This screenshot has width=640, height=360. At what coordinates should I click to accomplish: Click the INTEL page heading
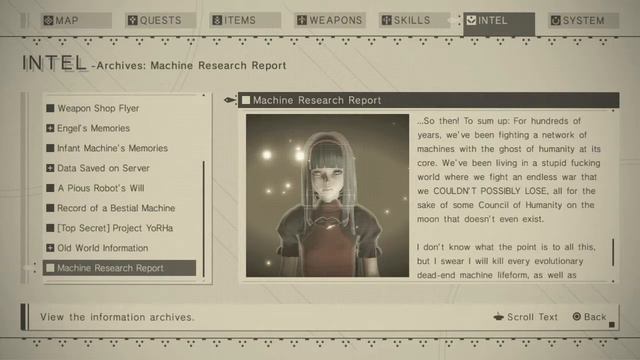[x=54, y=63]
